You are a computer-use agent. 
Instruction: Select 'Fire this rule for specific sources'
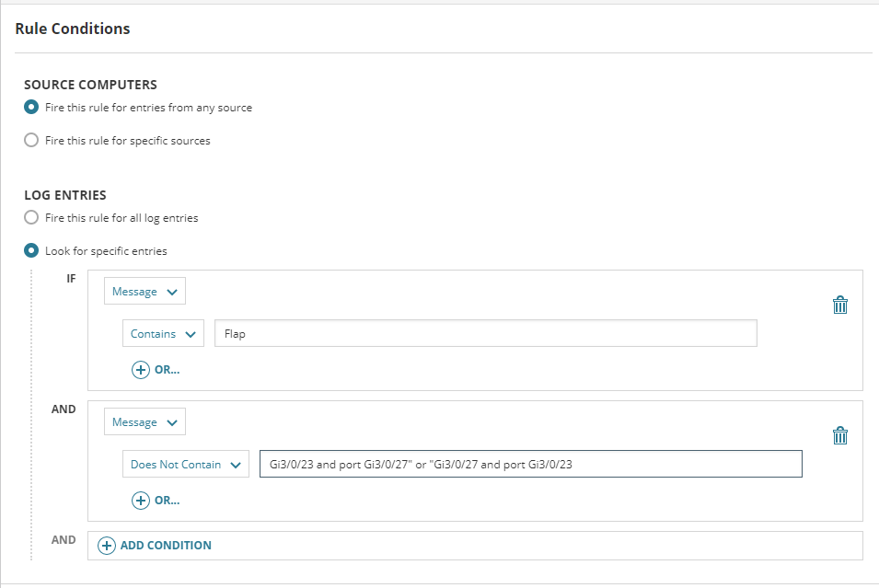pos(31,141)
